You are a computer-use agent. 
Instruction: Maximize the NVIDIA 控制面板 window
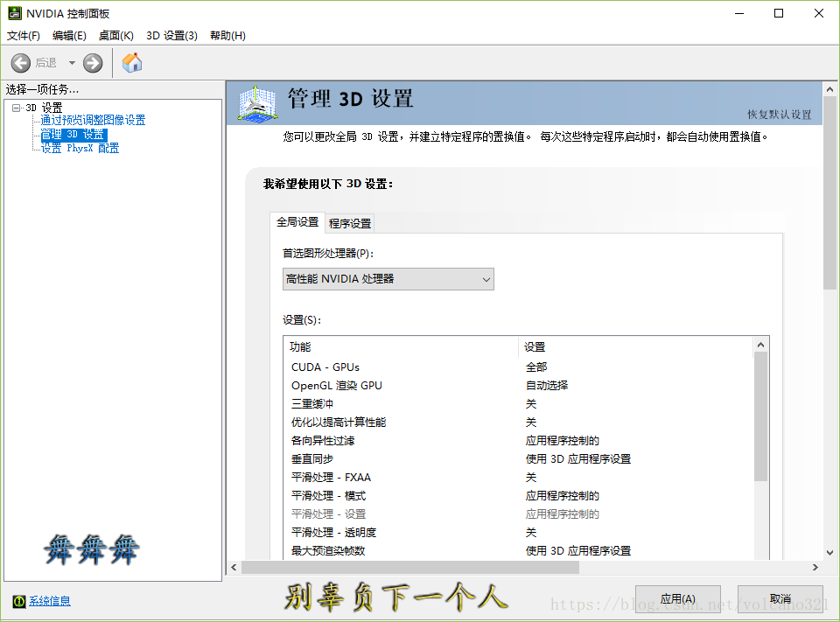tap(779, 13)
